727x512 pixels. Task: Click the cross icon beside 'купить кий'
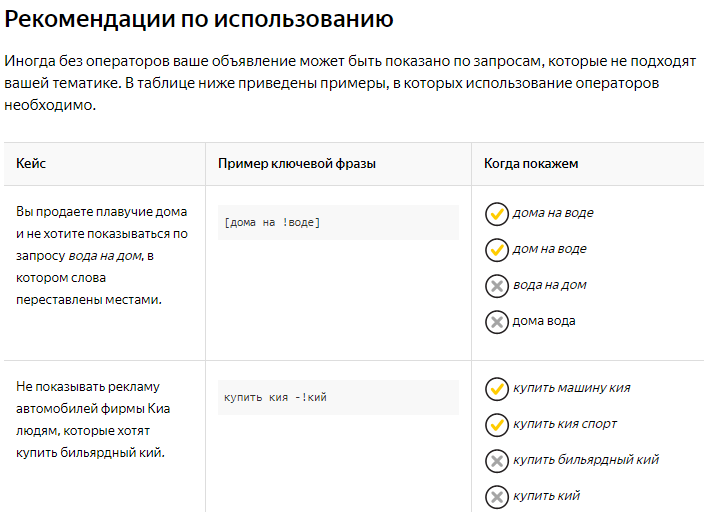tap(497, 497)
